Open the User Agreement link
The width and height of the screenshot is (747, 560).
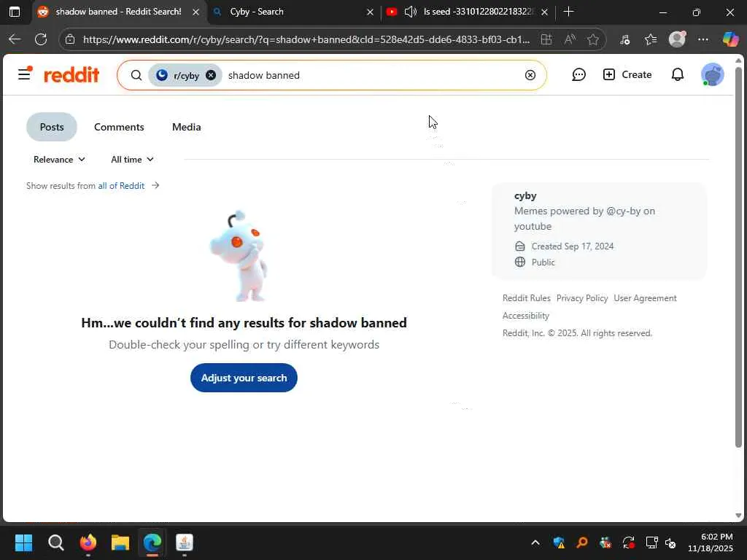tap(645, 298)
